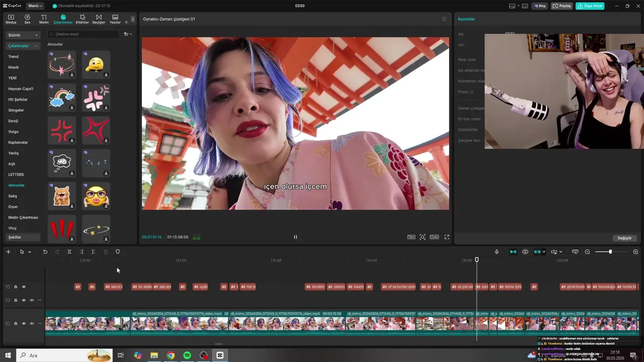Mute the empty middle track
Viewport: 644px width, 362px height.
coord(32,300)
